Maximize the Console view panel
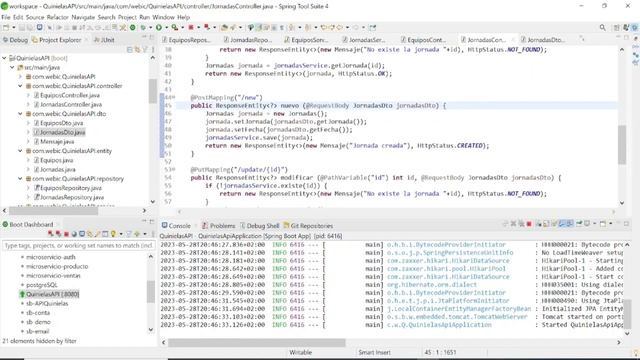This screenshot has height=360, width=640. coord(626,223)
